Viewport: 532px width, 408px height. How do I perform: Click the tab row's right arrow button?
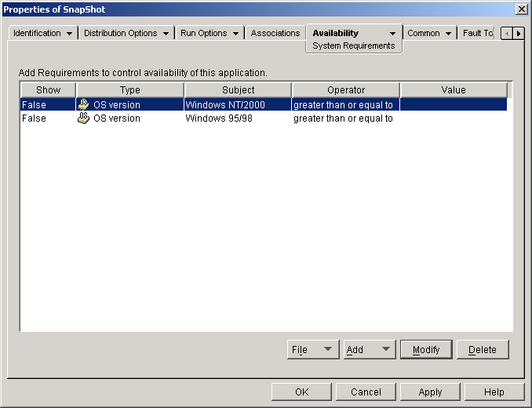519,34
